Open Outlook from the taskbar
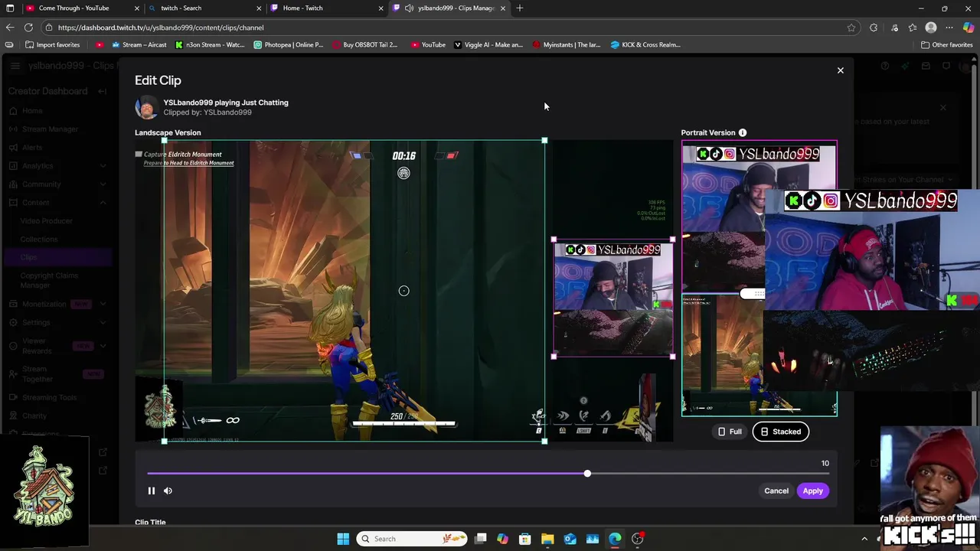 point(570,539)
